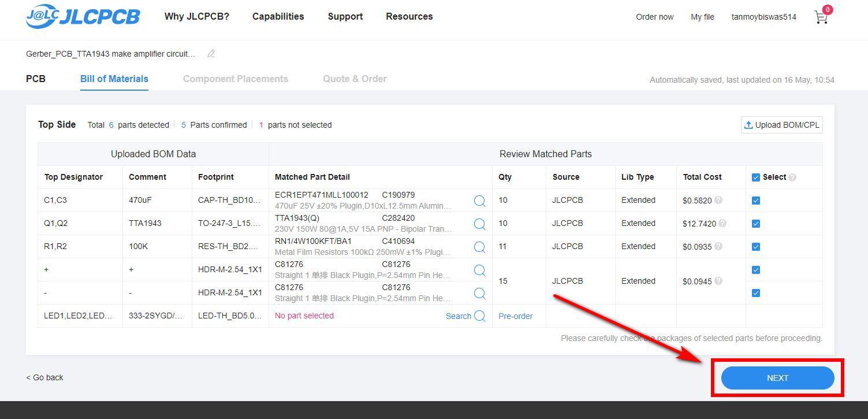Click part number C190979
This screenshot has width=868, height=419.
click(398, 195)
